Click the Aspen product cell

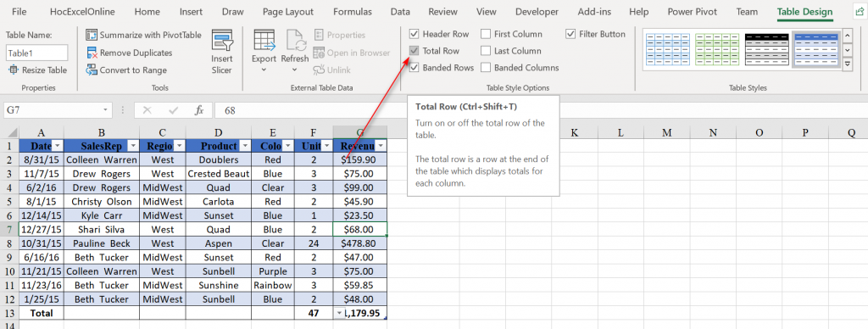point(218,243)
